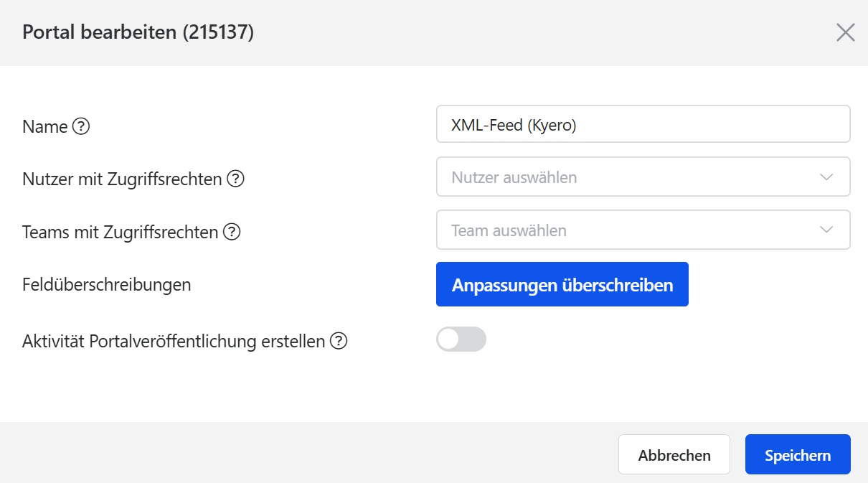
Task: Open the Teams mit Zugriffsrechten help icon
Action: [232, 232]
